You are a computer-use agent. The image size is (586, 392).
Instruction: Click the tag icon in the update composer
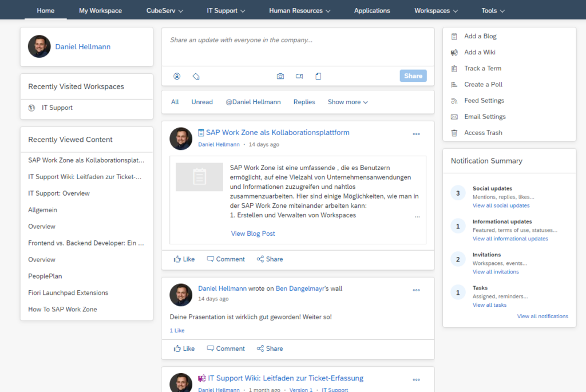click(196, 76)
